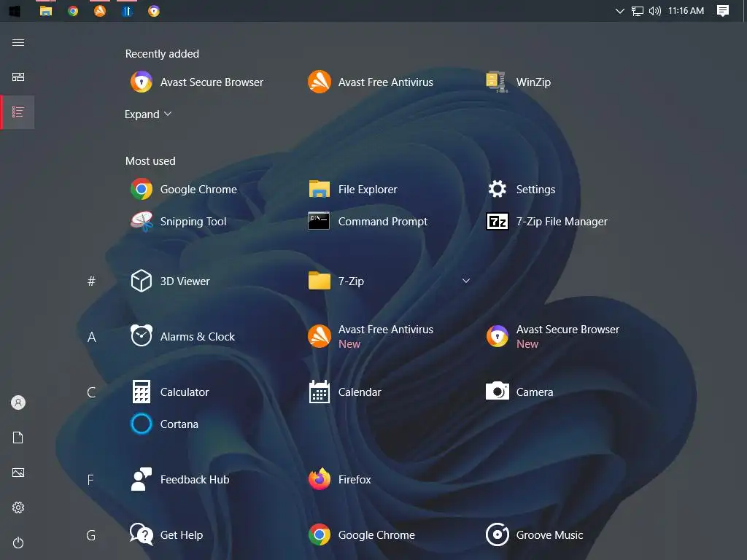Image resolution: width=747 pixels, height=560 pixels.
Task: Click the G letter group header
Action: (91, 535)
